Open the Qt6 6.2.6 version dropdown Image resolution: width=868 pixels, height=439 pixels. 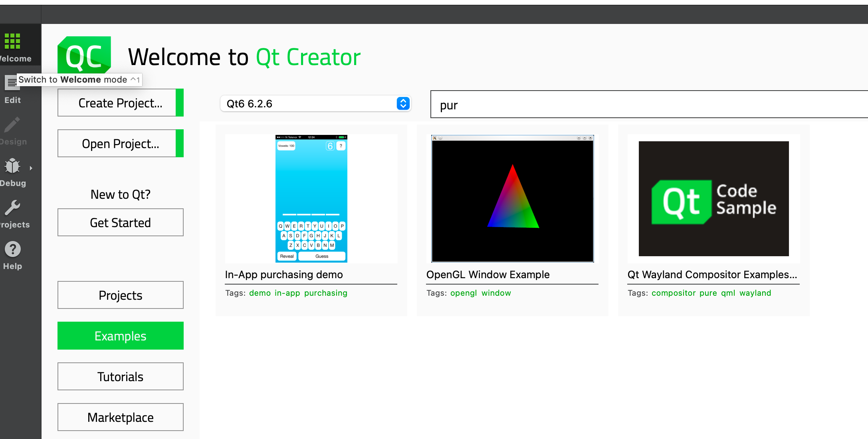315,103
